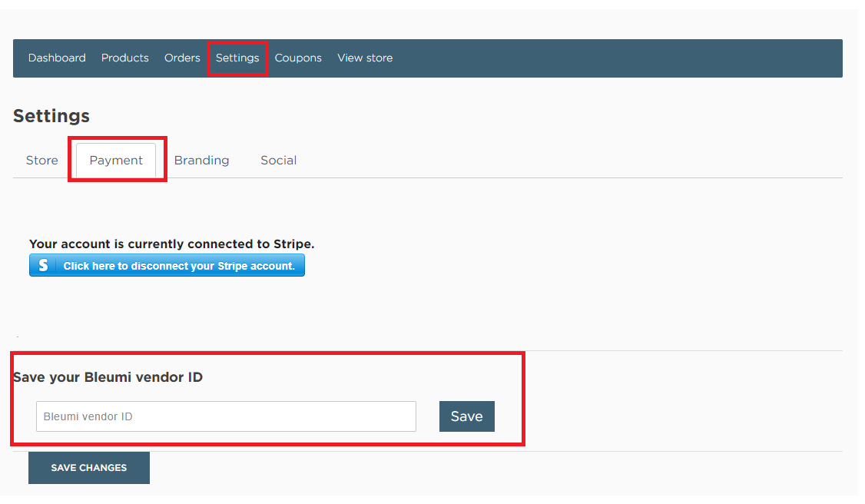Open the Coupons page
This screenshot has width=865, height=504.
tap(298, 58)
